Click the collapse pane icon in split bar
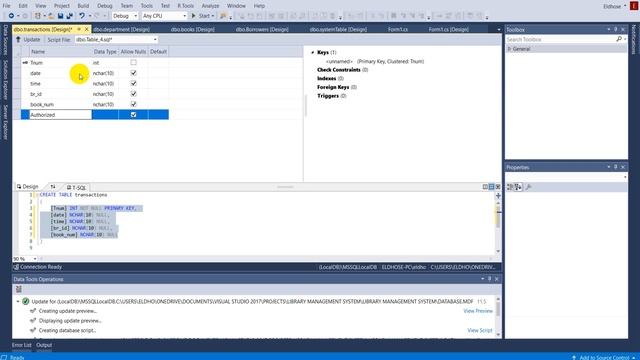Screen dimensions: 640x360 click(x=498, y=187)
